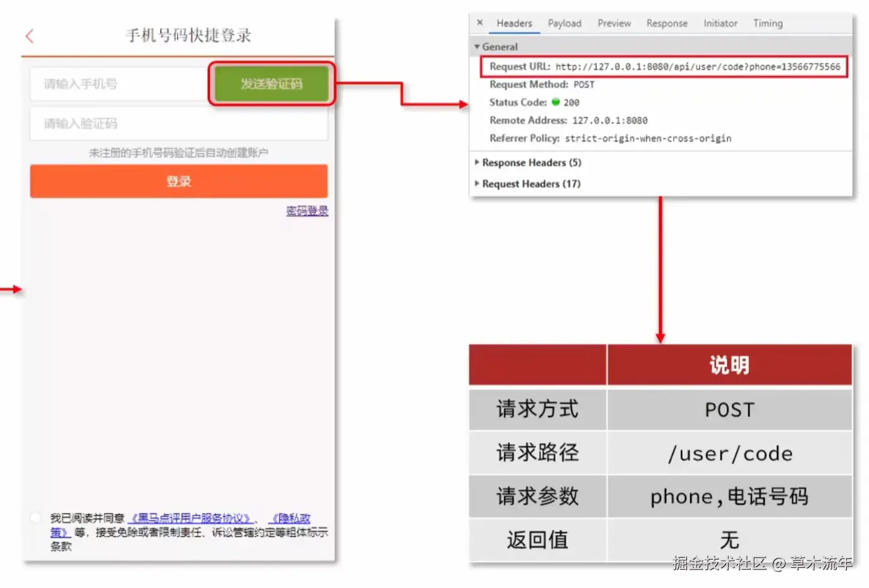
Task: Switch to the Payload tab
Action: click(x=564, y=23)
